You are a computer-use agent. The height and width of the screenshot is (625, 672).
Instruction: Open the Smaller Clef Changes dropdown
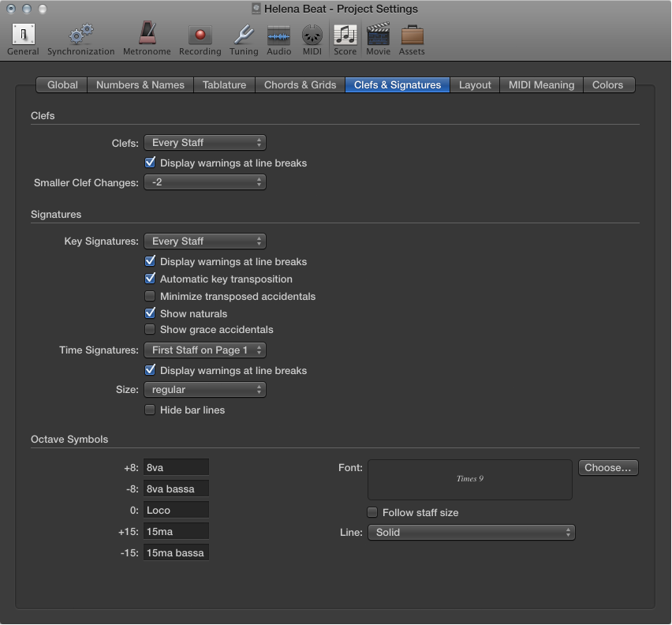[x=204, y=182]
